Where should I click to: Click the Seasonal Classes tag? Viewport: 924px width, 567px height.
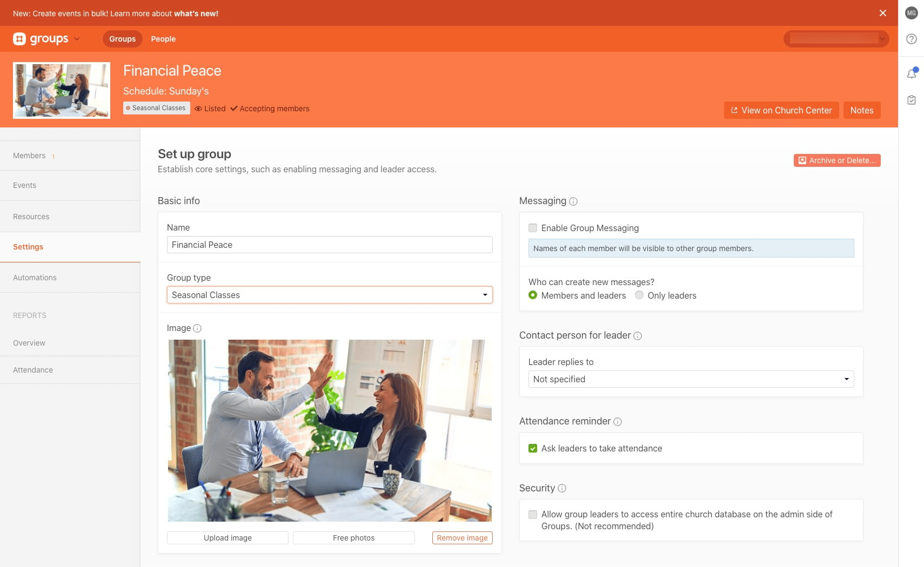click(157, 108)
